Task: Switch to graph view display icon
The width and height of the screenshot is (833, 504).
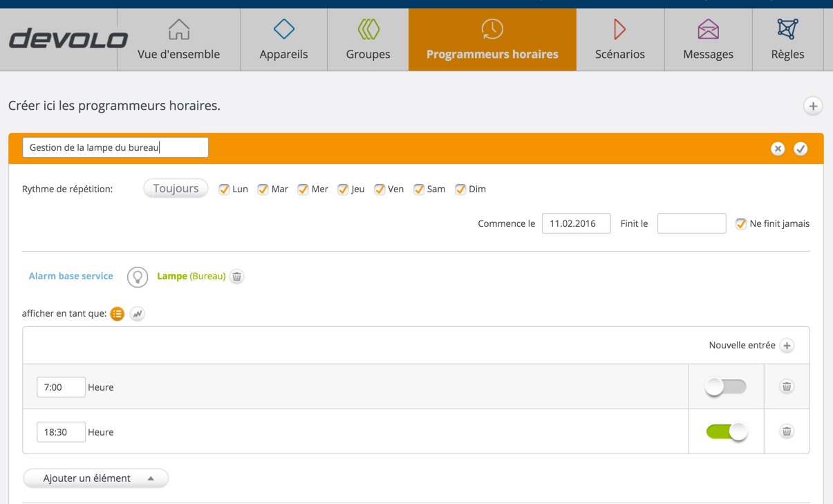Action: click(x=138, y=314)
